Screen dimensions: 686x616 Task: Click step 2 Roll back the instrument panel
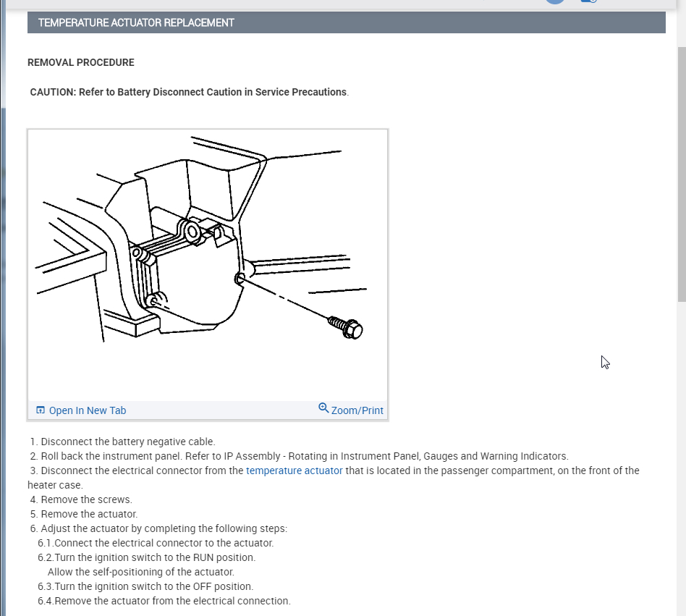tap(300, 456)
